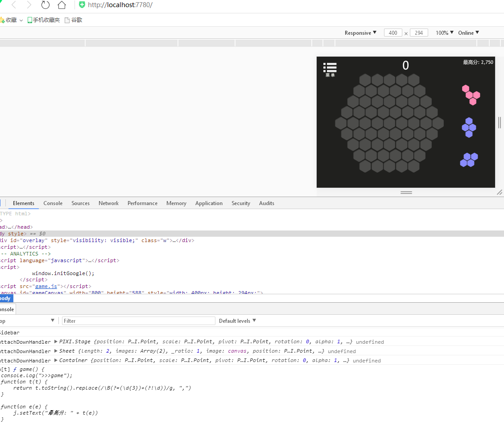Viewport: 504px width, 428px height.
Task: Click the browser forward arrow
Action: (x=29, y=5)
